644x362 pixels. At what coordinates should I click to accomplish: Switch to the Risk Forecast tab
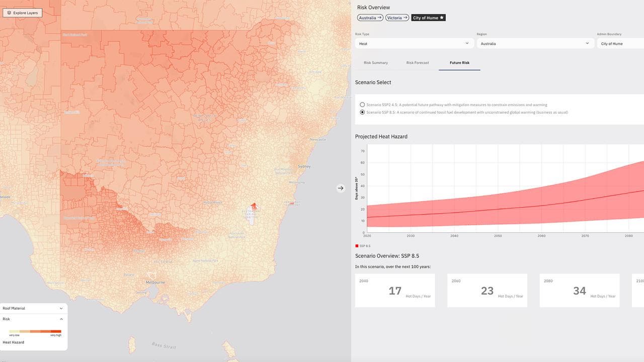418,62
